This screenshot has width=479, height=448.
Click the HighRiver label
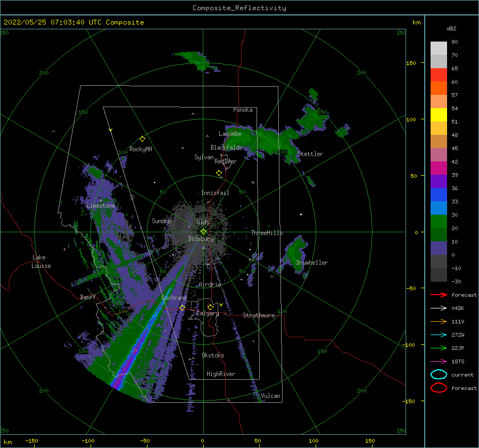coord(220,374)
